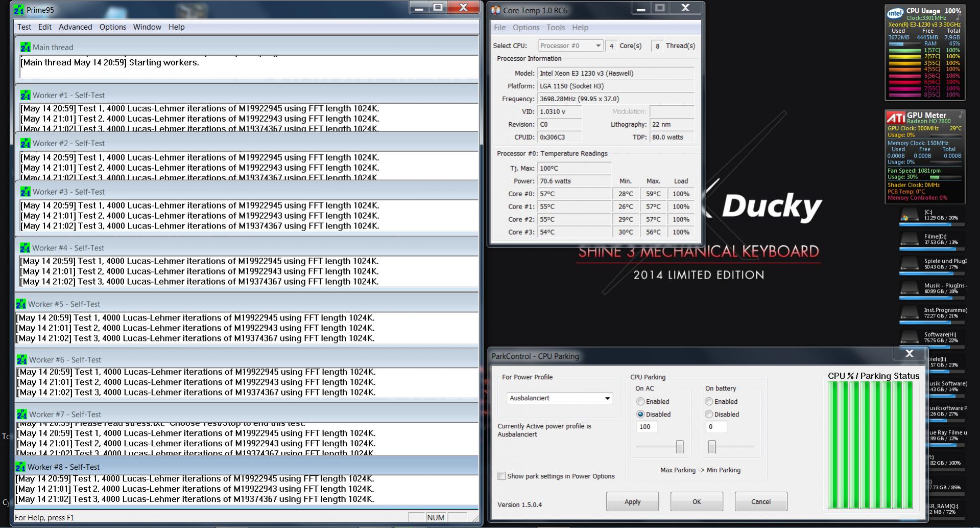Click the Worker #5 Self-Test window icon
980x528 pixels.
(x=21, y=304)
